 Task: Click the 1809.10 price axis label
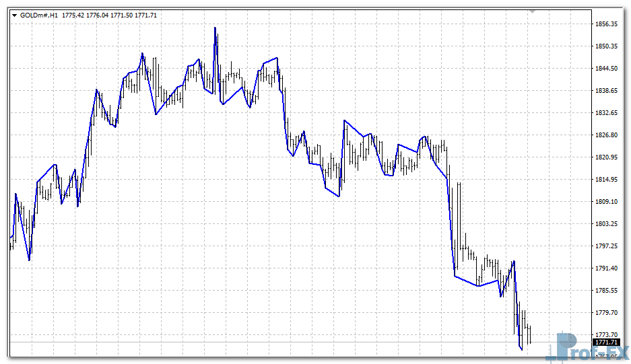[x=606, y=202]
